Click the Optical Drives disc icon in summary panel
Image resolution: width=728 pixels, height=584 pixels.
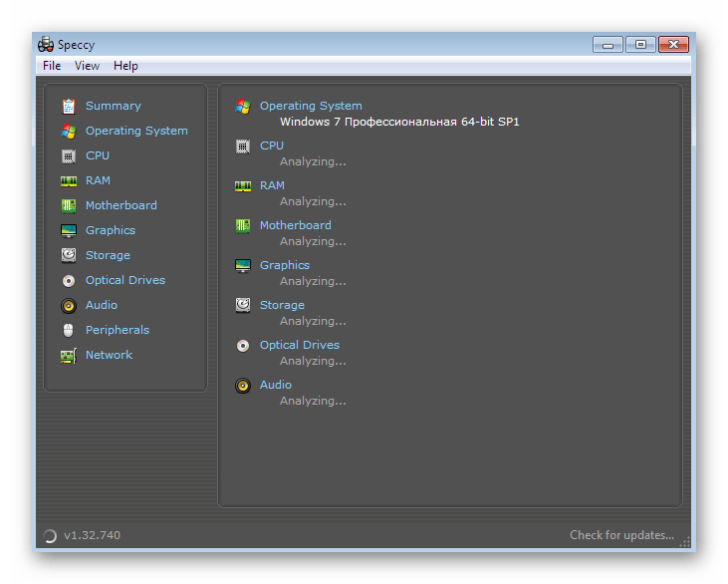click(243, 346)
